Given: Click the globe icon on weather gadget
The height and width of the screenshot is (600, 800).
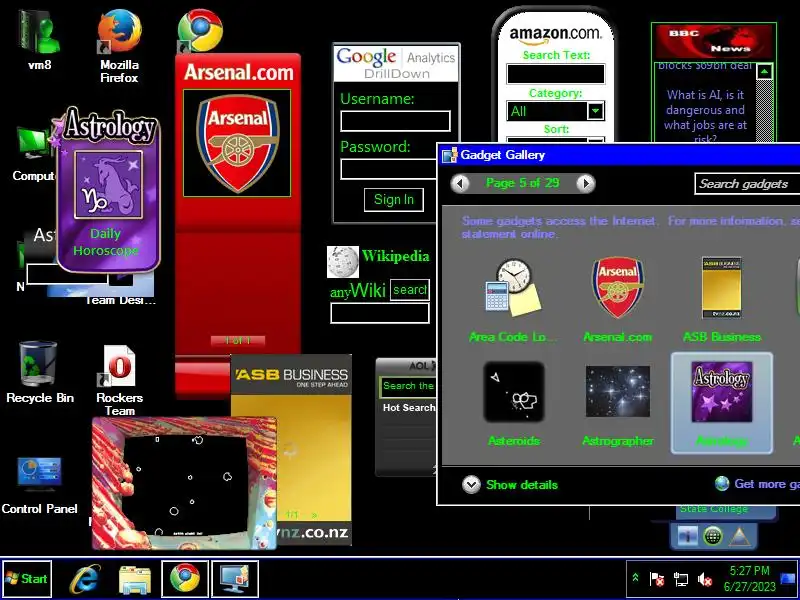Looking at the screenshot, I should [713, 536].
